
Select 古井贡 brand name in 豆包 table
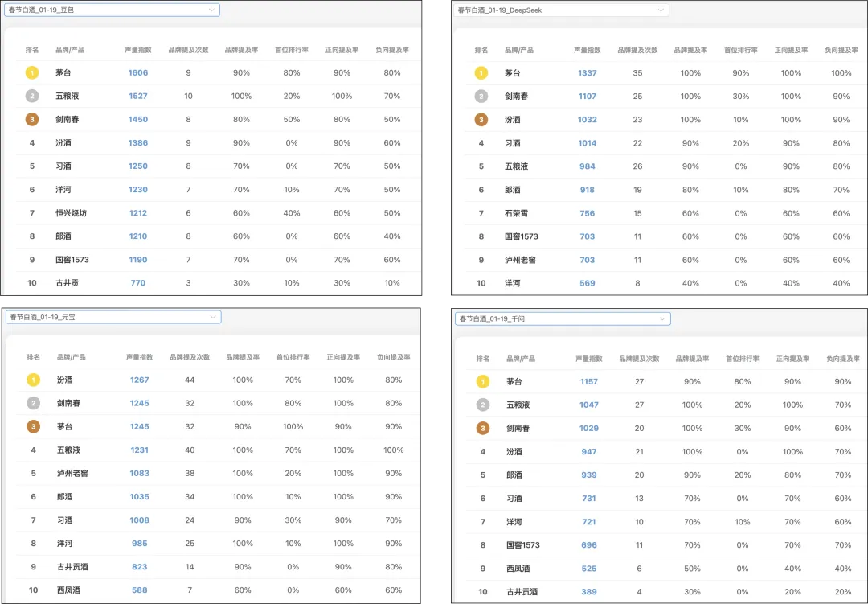(x=67, y=282)
